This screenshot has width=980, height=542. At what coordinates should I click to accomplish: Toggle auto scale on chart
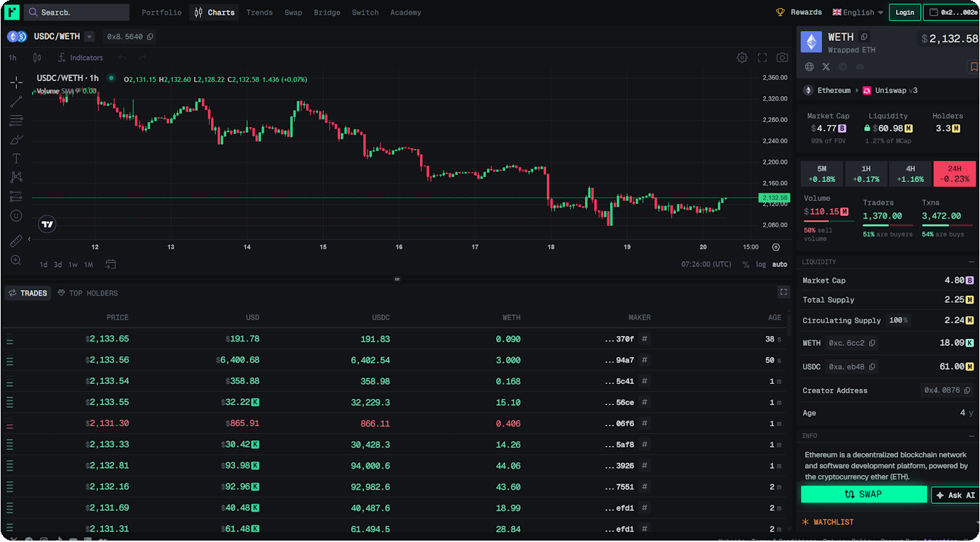pyautogui.click(x=780, y=265)
